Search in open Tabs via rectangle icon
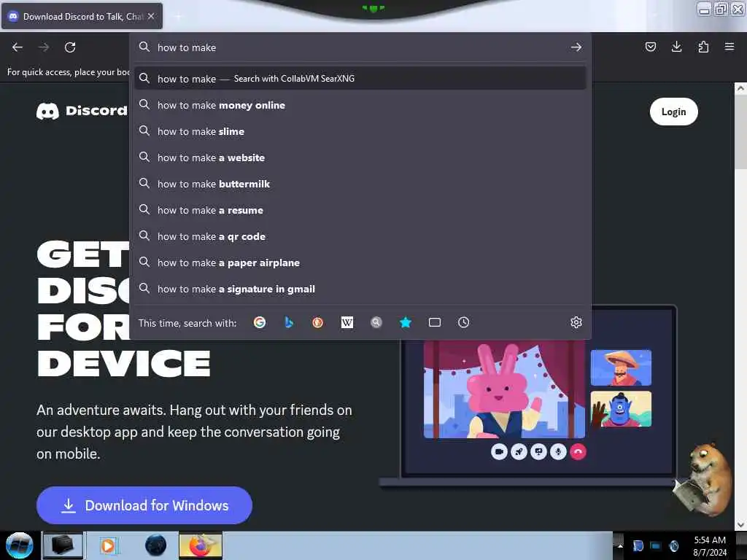Image resolution: width=747 pixels, height=560 pixels. (435, 323)
